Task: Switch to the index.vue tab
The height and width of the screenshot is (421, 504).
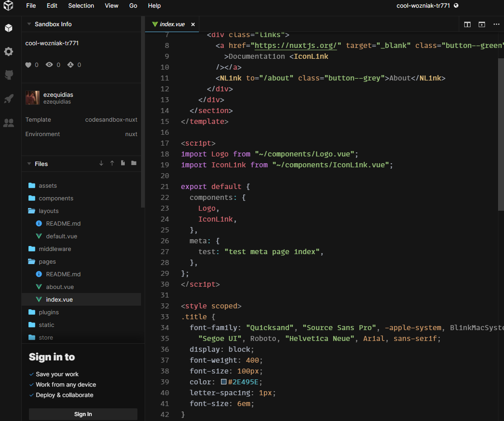Action: click(x=172, y=24)
